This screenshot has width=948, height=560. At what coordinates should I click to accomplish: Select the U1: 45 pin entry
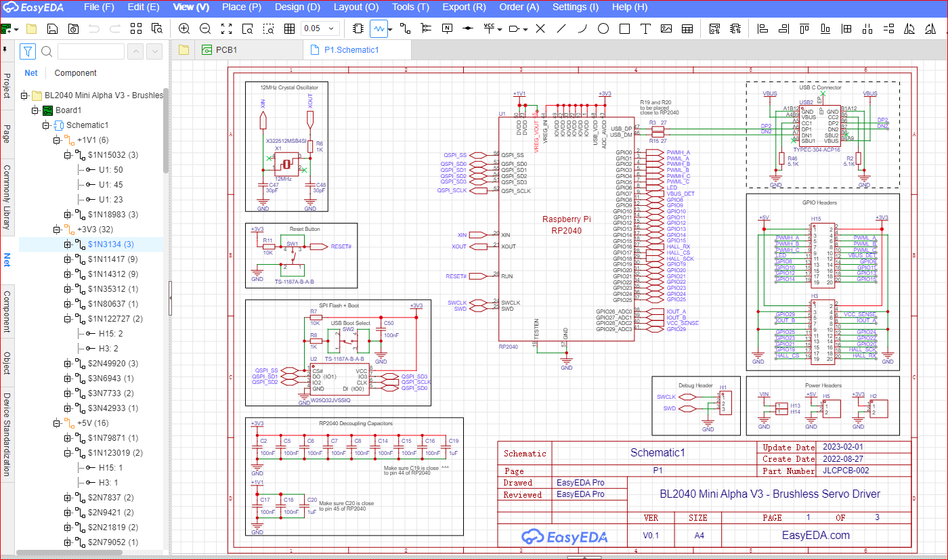pos(110,185)
